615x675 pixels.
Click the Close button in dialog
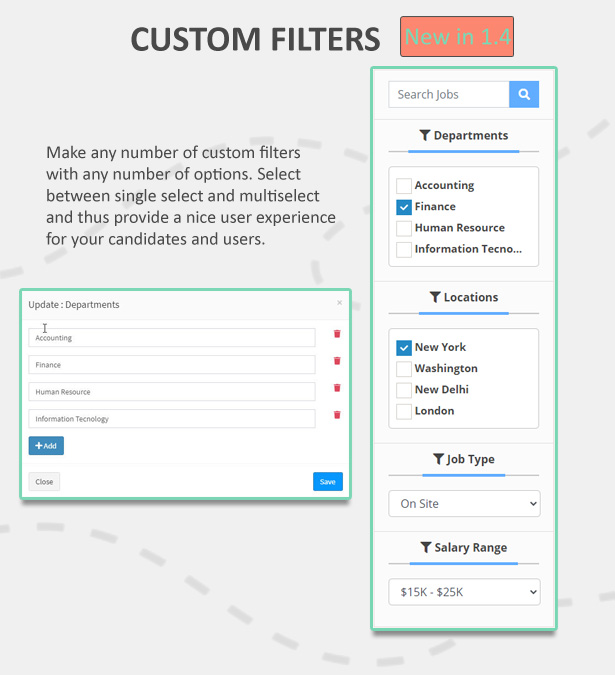point(44,482)
